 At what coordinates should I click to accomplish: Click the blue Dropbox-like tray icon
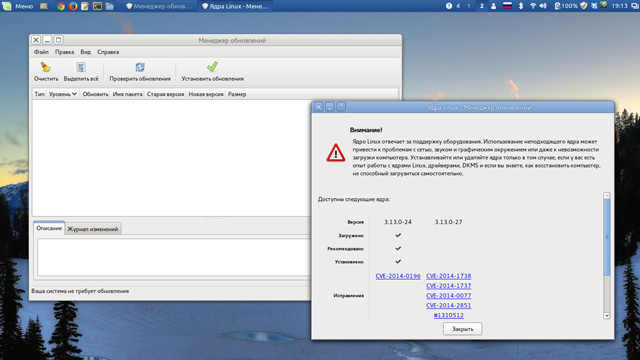coord(594,6)
